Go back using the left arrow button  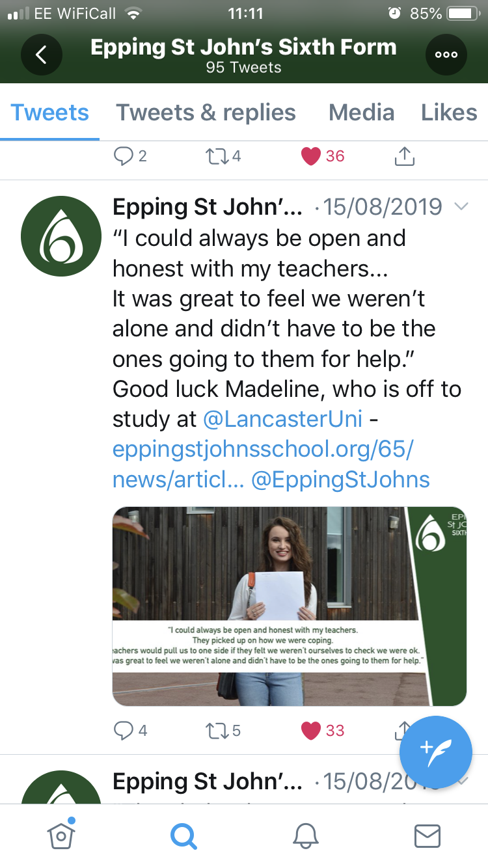[41, 55]
